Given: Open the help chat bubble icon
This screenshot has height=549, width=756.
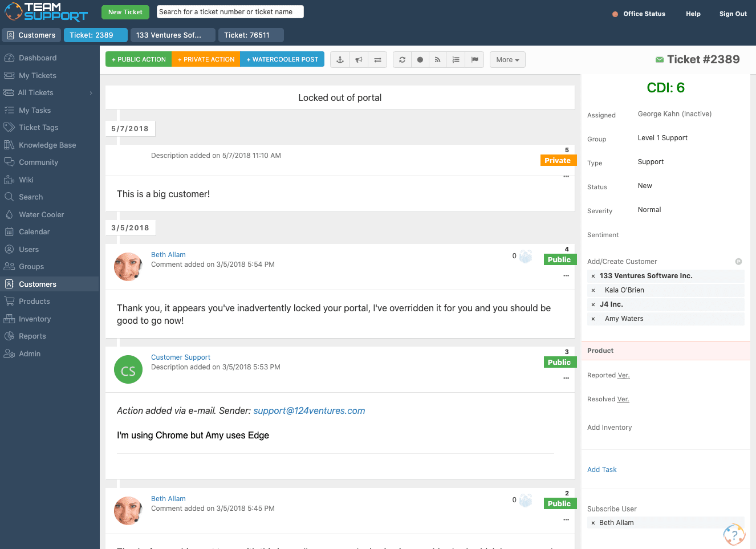Looking at the screenshot, I should [734, 534].
